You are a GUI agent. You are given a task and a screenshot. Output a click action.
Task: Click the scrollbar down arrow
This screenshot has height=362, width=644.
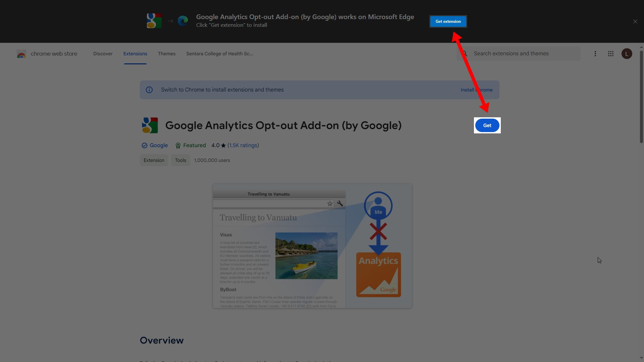(x=641, y=358)
